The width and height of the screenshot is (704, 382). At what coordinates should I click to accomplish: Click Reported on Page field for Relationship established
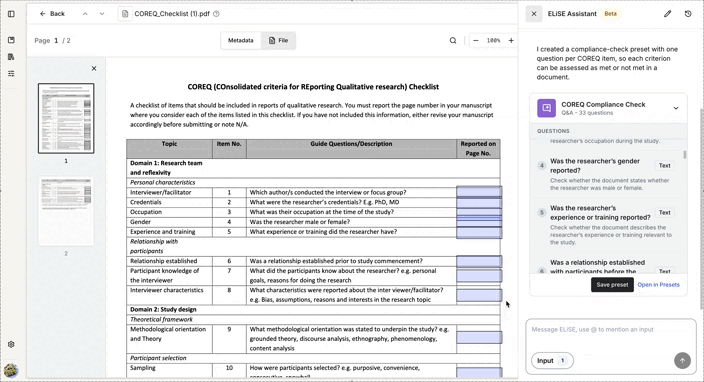click(479, 262)
